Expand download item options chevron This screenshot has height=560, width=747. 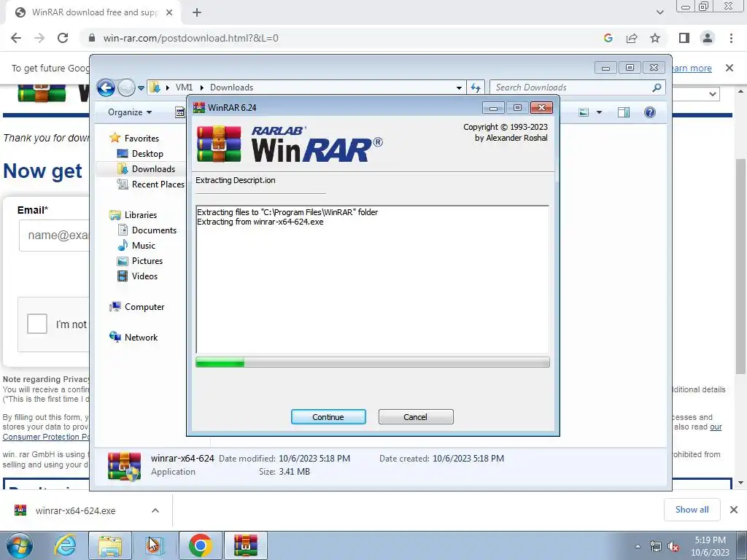[x=155, y=510]
